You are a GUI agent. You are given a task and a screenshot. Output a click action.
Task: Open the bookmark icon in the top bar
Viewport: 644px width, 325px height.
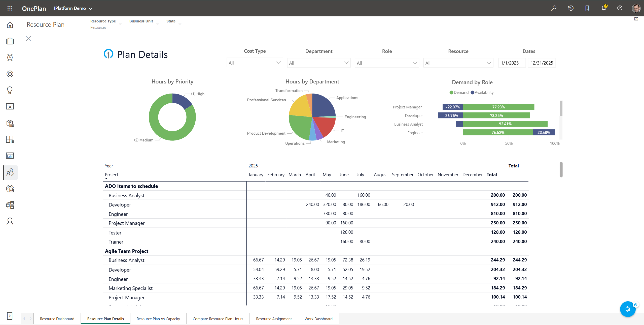[x=587, y=8]
